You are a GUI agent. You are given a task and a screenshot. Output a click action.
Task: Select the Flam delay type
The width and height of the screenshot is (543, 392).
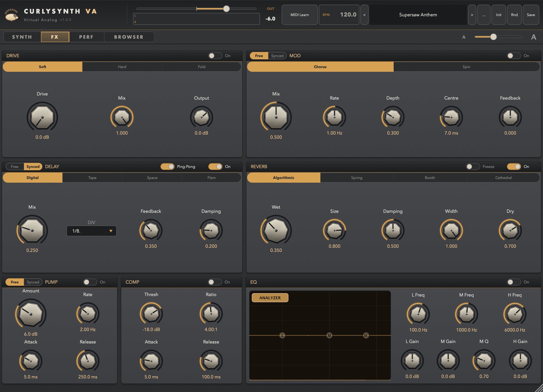click(x=211, y=178)
